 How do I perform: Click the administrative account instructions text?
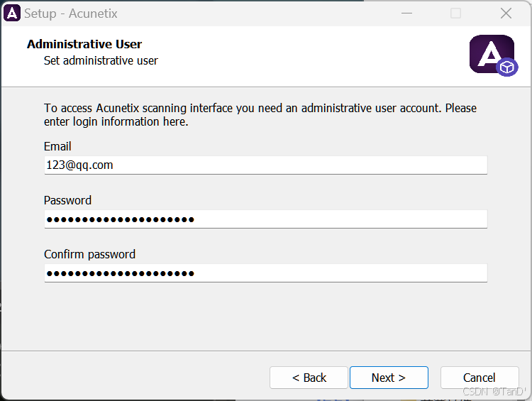(260, 115)
